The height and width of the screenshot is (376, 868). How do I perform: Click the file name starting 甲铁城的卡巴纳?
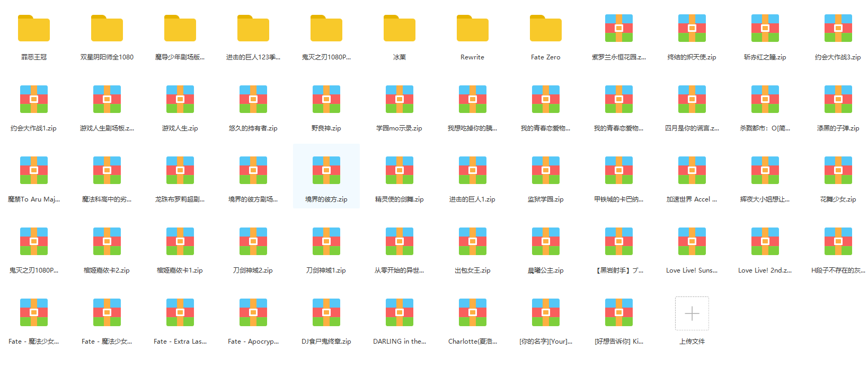point(619,199)
